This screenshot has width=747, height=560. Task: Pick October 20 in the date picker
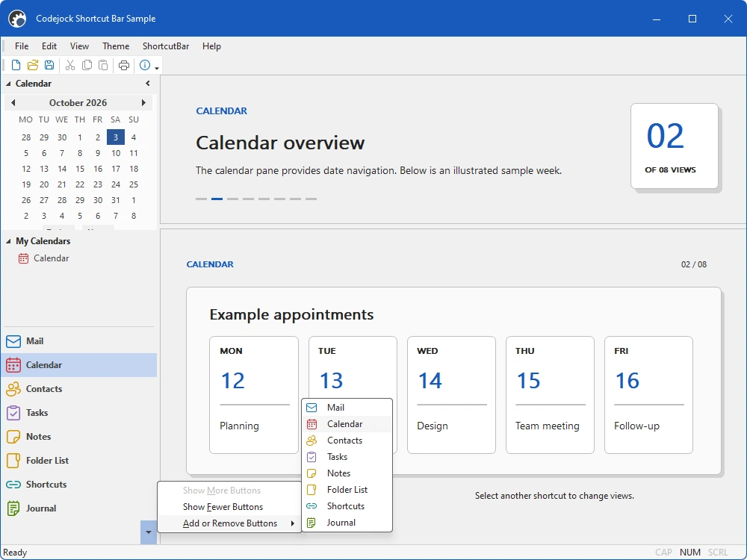tap(44, 184)
